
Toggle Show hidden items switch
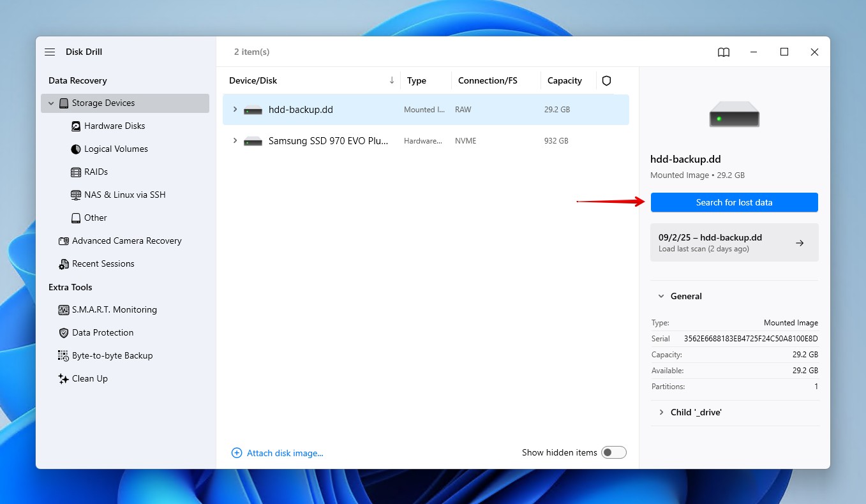pyautogui.click(x=614, y=452)
